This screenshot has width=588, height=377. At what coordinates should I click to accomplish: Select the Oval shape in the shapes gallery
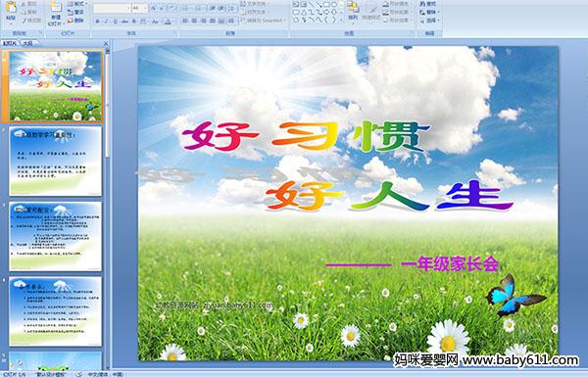334,4
